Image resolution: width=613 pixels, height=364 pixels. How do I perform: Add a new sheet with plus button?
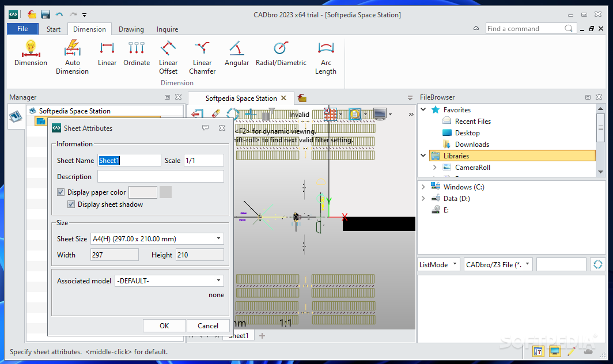(262, 335)
